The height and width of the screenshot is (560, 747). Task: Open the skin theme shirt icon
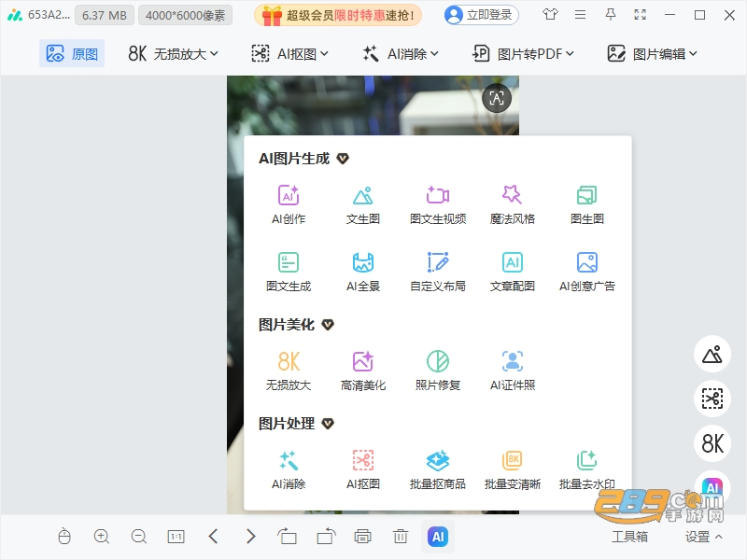tap(550, 15)
